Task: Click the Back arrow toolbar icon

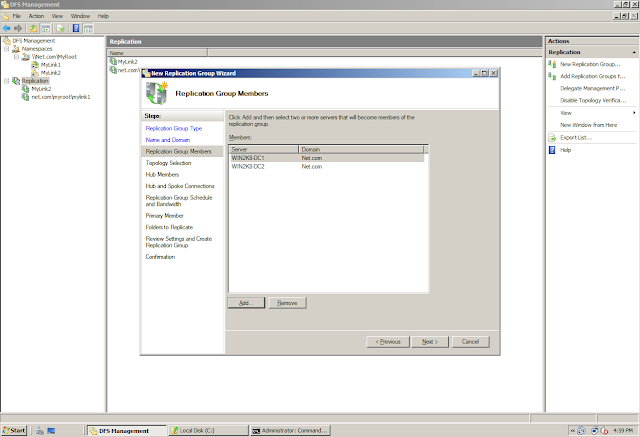Action: click(x=7, y=28)
